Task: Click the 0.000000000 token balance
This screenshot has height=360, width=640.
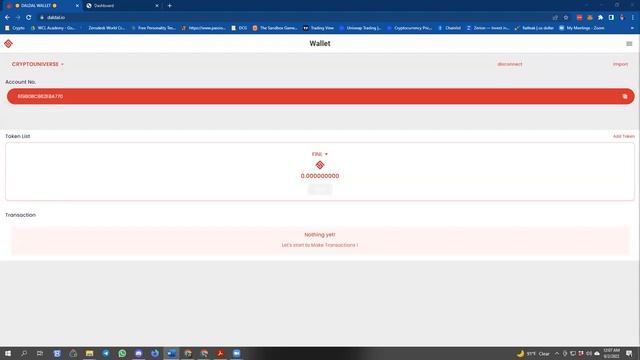Action: coord(320,176)
